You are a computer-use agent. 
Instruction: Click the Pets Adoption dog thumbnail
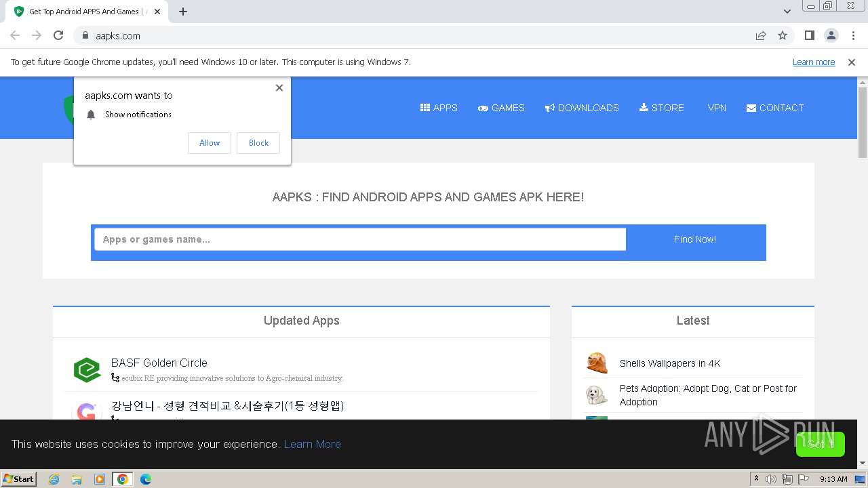(x=597, y=394)
